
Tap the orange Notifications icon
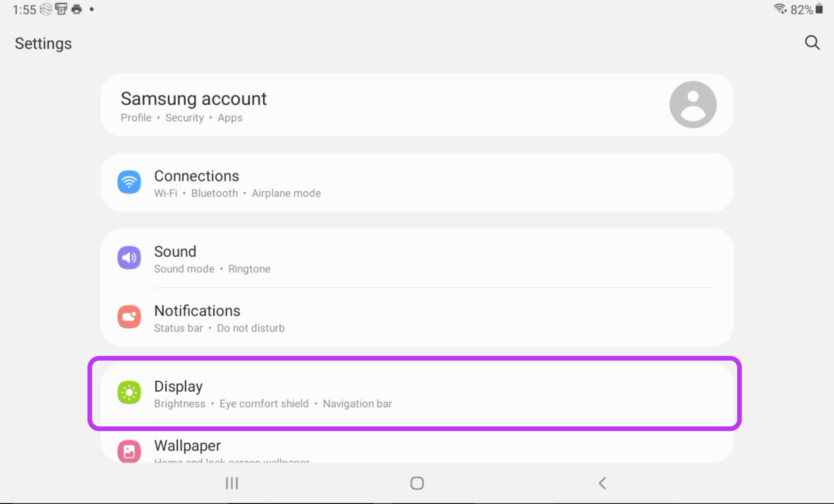click(129, 317)
